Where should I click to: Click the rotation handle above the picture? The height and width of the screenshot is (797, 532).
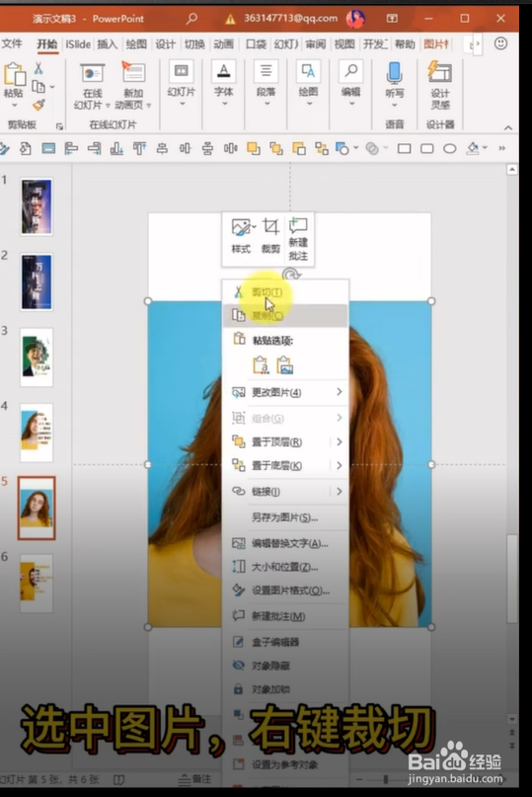point(291,274)
